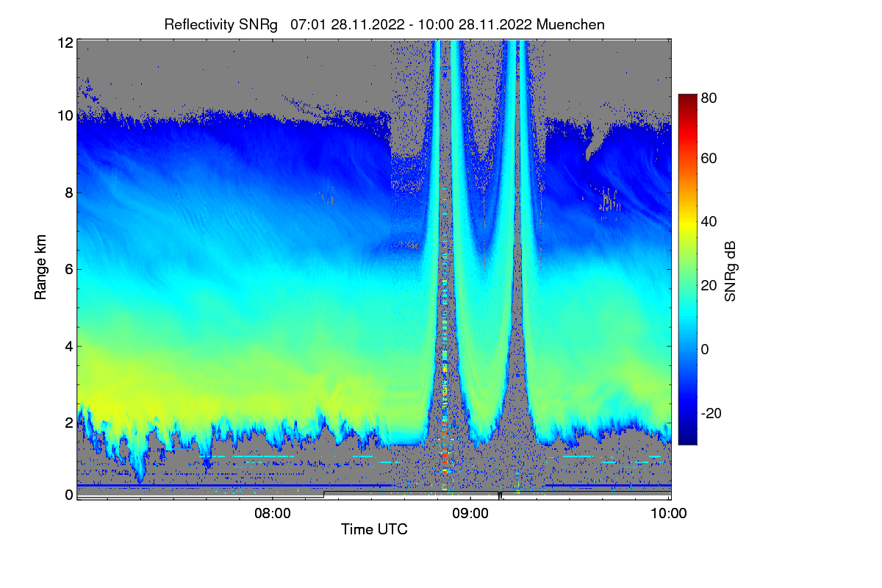
Task: Click 'Muenchen' in the plot title
Action: [x=571, y=24]
